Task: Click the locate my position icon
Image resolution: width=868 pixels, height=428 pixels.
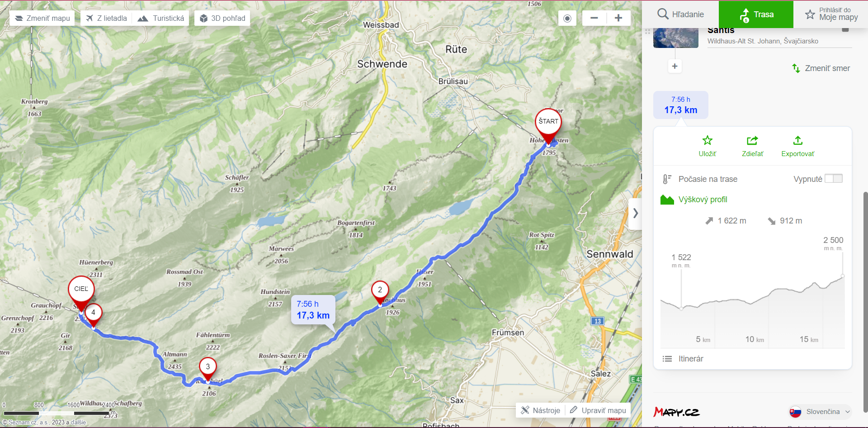Action: click(x=567, y=18)
